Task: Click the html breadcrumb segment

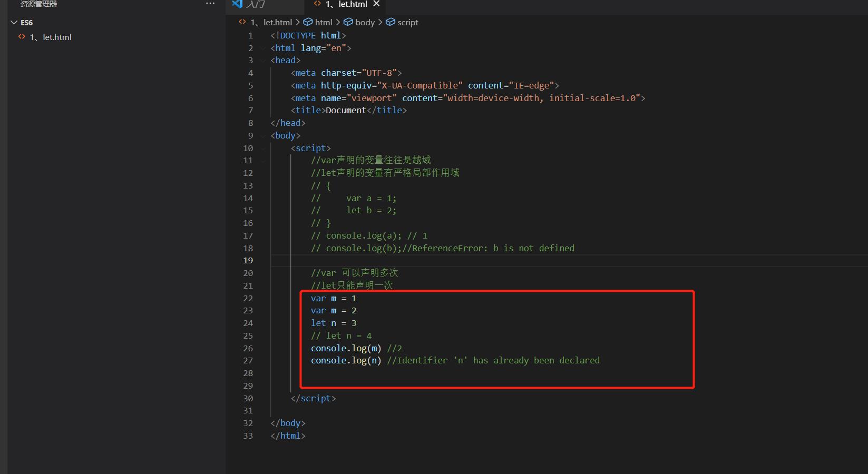Action: pyautogui.click(x=324, y=22)
